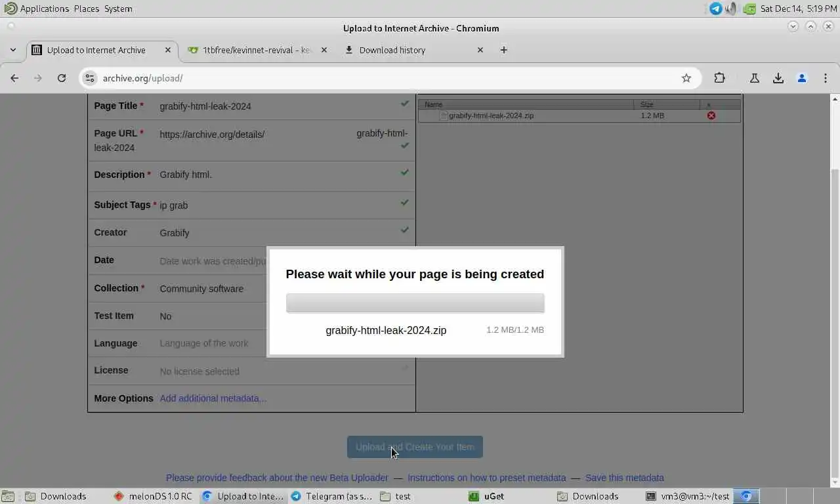
Task: Choose a License option
Action: [x=199, y=371]
